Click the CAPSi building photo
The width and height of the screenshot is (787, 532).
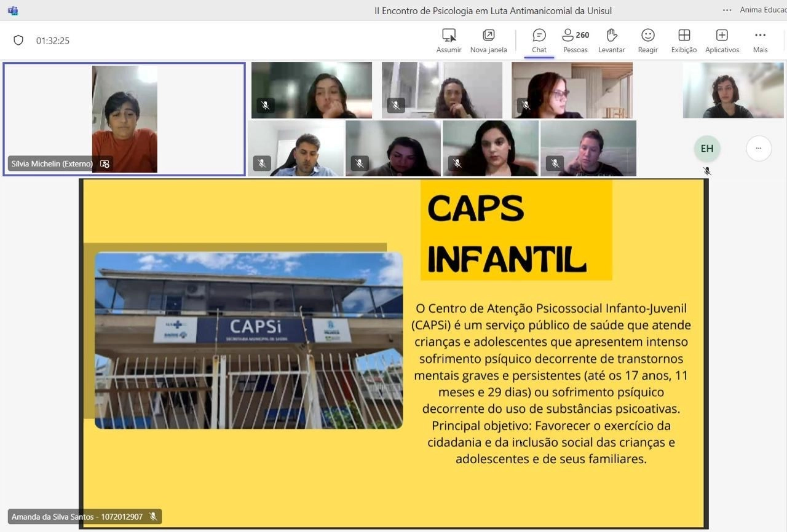click(x=248, y=340)
